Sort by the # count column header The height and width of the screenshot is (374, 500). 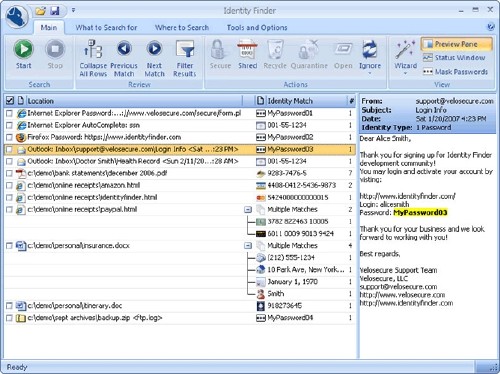(x=351, y=100)
